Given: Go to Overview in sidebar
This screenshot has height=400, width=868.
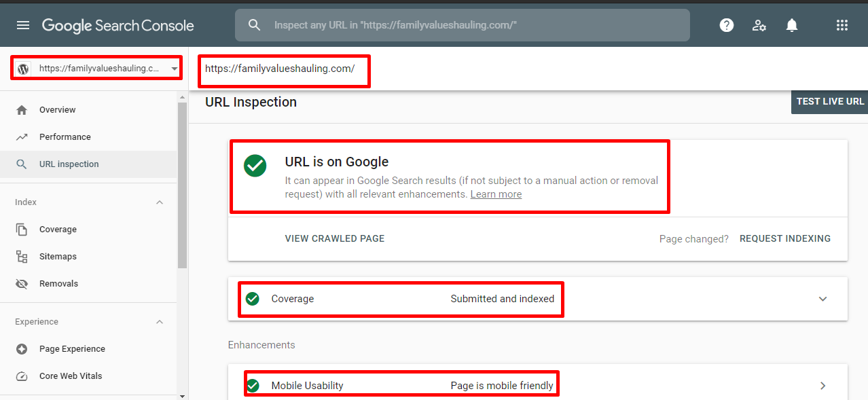Looking at the screenshot, I should click(88, 110).
